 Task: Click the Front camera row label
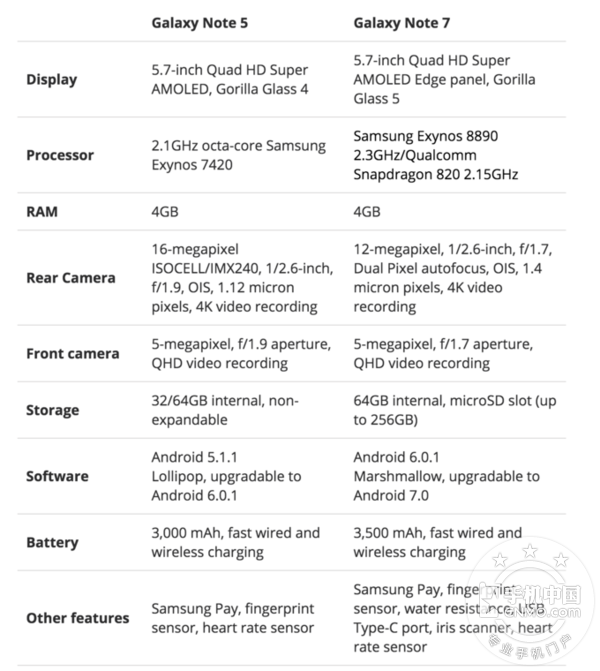coord(72,353)
